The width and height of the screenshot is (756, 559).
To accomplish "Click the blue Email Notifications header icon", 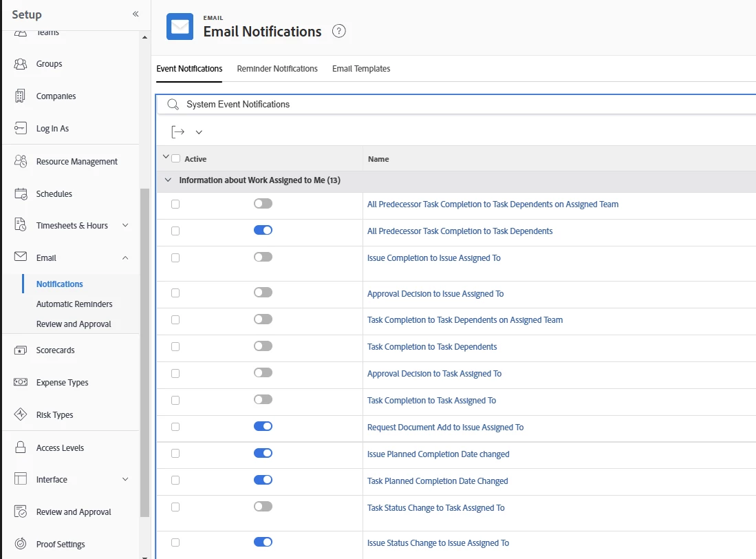I will 180,27.
